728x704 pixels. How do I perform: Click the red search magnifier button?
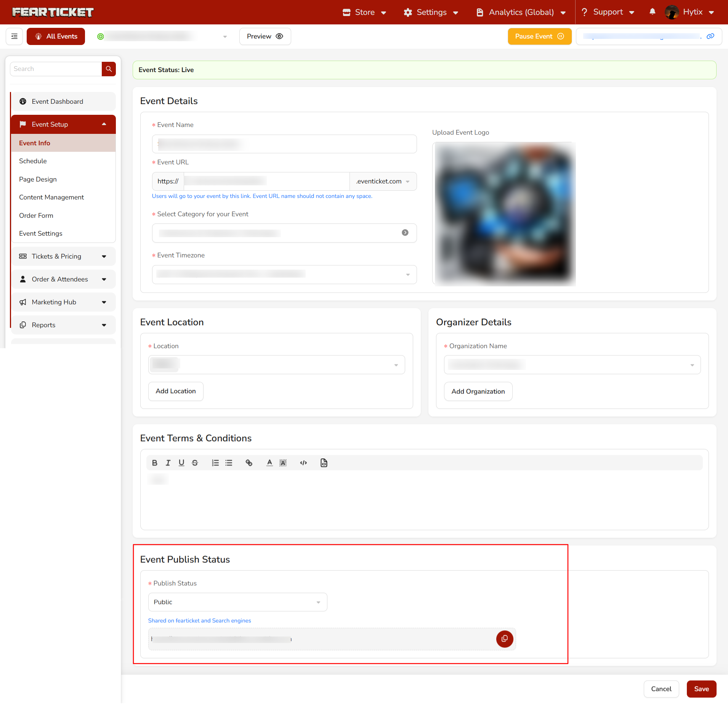[x=109, y=69]
